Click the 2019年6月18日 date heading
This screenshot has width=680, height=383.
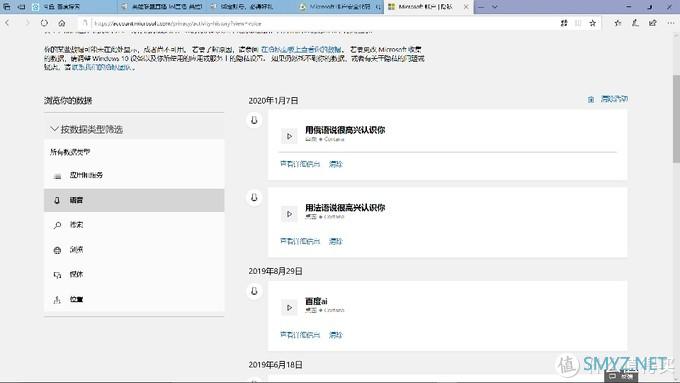pyautogui.click(x=275, y=365)
